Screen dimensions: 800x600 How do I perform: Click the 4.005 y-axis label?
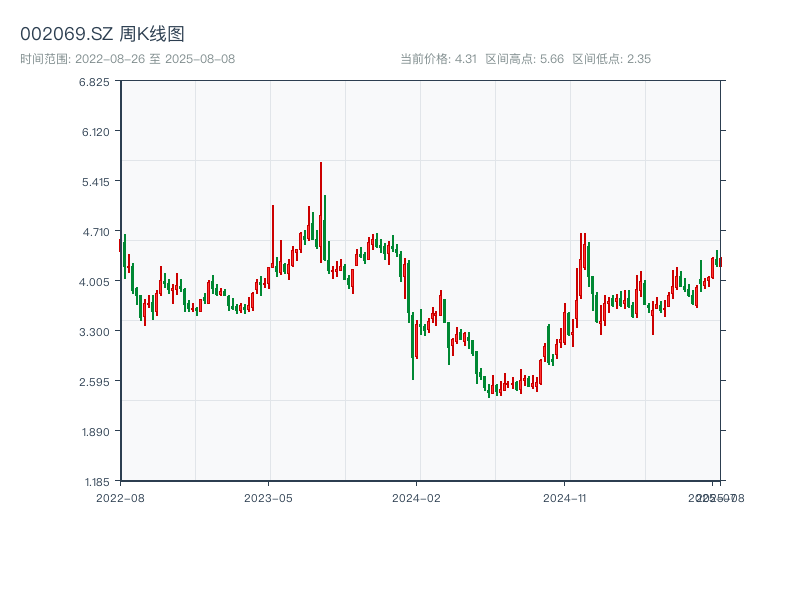pos(94,282)
